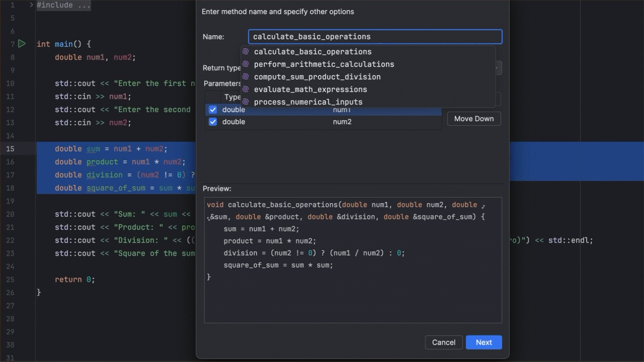The height and width of the screenshot is (362, 644).
Task: Open the Return type dropdown arrow
Action: click(x=496, y=68)
